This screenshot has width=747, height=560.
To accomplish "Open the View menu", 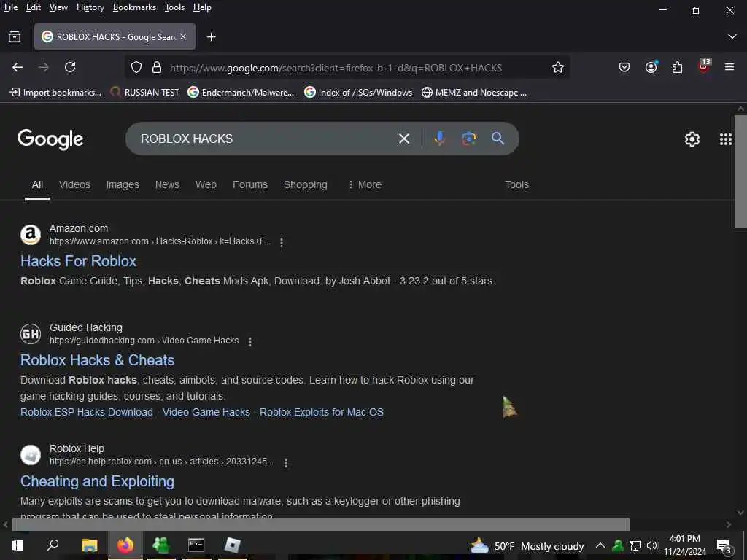I will [58, 7].
